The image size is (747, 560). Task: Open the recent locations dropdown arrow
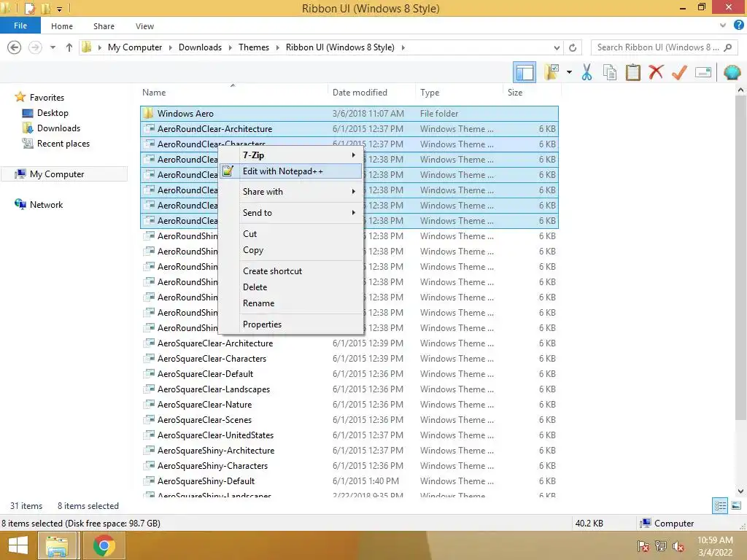[x=53, y=47]
